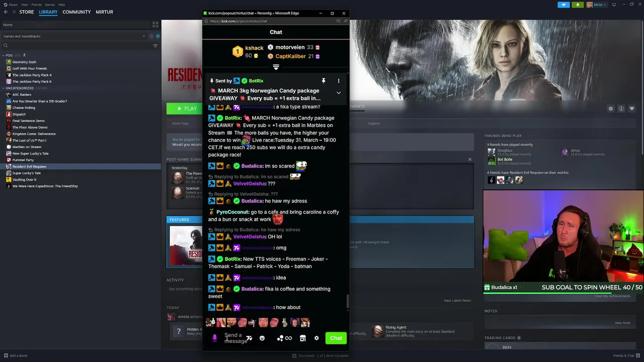Select The Jackbox Party Pack 4

tap(32, 75)
